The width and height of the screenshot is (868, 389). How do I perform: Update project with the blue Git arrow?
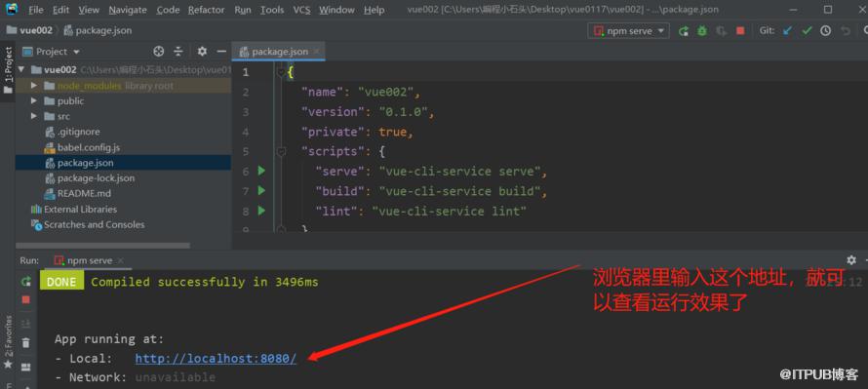point(787,31)
